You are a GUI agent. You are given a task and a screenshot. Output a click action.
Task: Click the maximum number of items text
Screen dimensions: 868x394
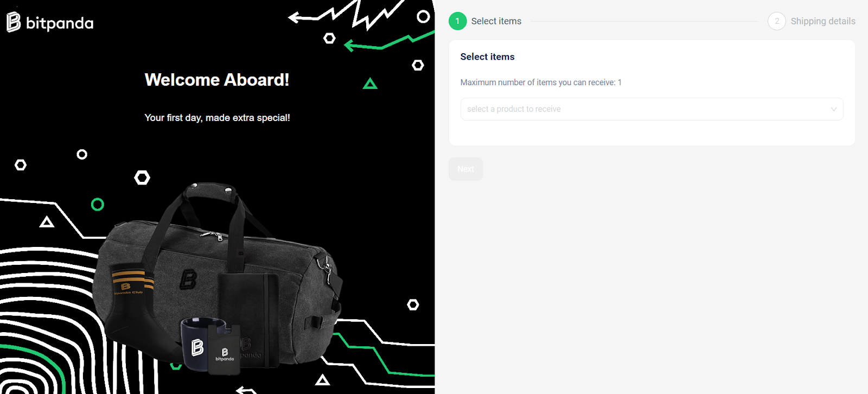click(541, 82)
